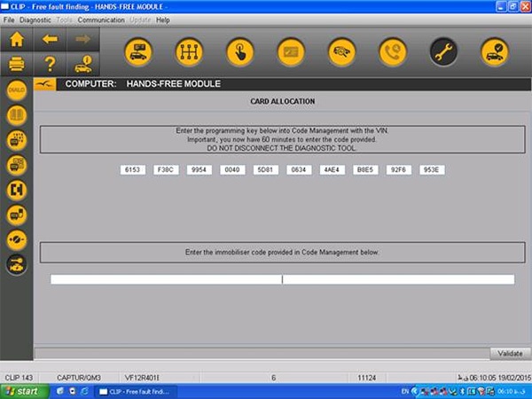Open the book documentation sidebar icon
Screen dimensions: 532x399
click(16, 115)
